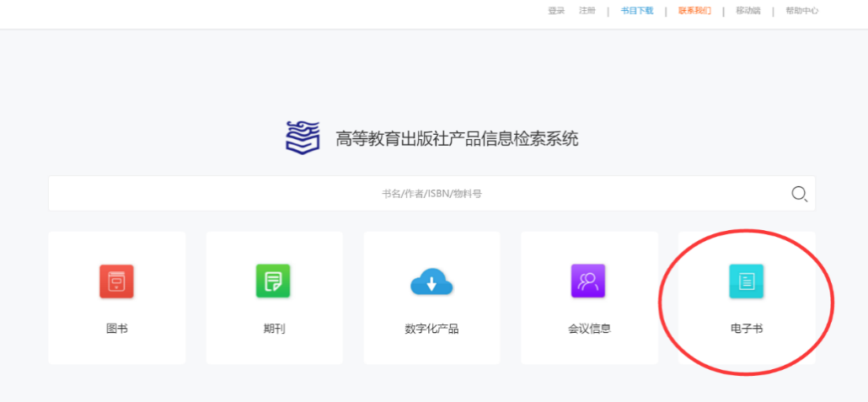Select the 期刊 card label

coord(274,329)
